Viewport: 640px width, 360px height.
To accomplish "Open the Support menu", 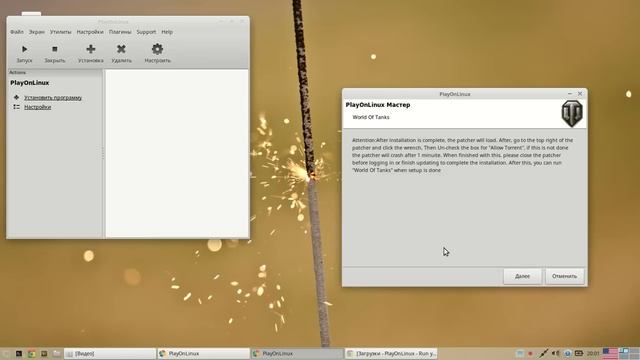I will [146, 32].
